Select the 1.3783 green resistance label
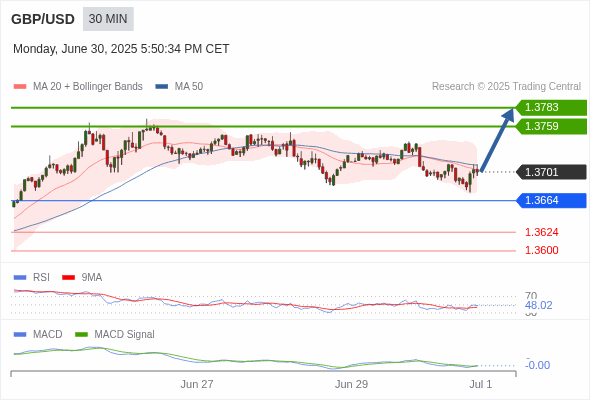This screenshot has height=400, width=590. point(551,108)
